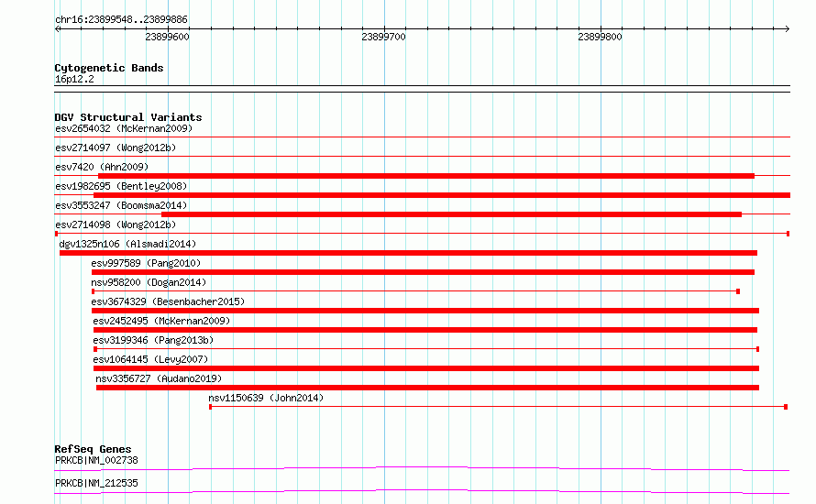Click the 16p12.2 cytogenetic band bar
This screenshot has width=816, height=504.
click(x=422, y=89)
